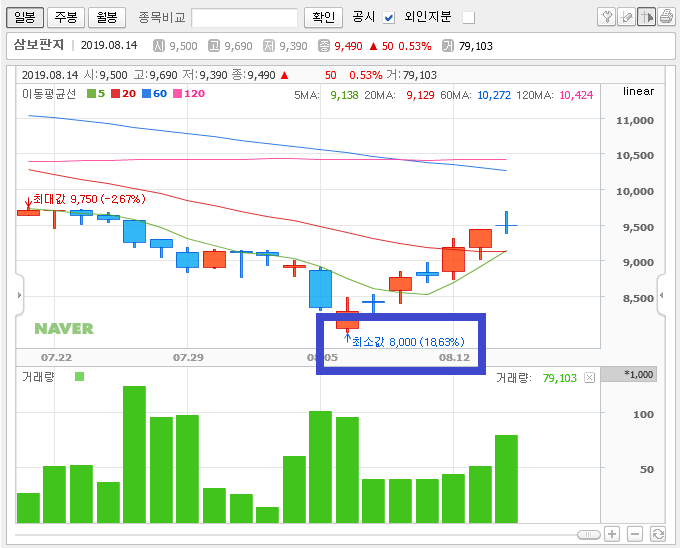The width and height of the screenshot is (680, 548).
Task: Click the green 거래량 legend swatch
Action: point(79,376)
